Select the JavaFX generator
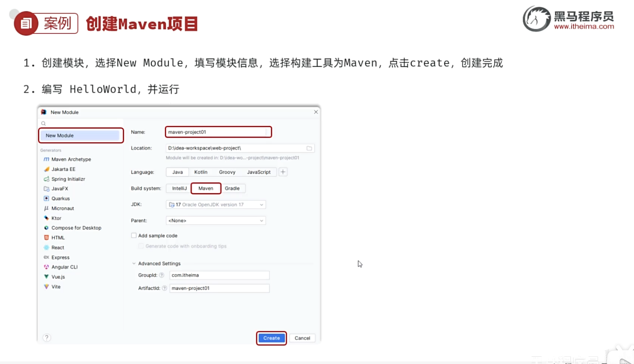The image size is (634, 364). pyautogui.click(x=60, y=189)
